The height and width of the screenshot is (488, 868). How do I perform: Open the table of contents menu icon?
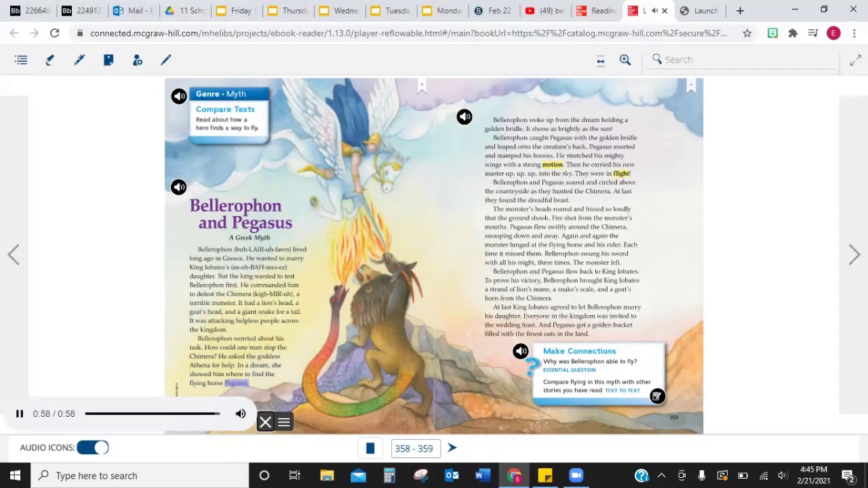(21, 60)
